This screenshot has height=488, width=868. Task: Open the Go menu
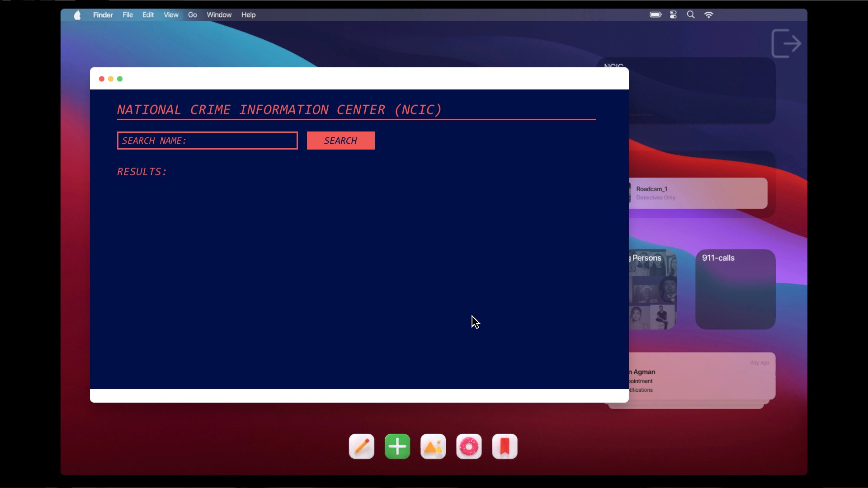pos(192,15)
